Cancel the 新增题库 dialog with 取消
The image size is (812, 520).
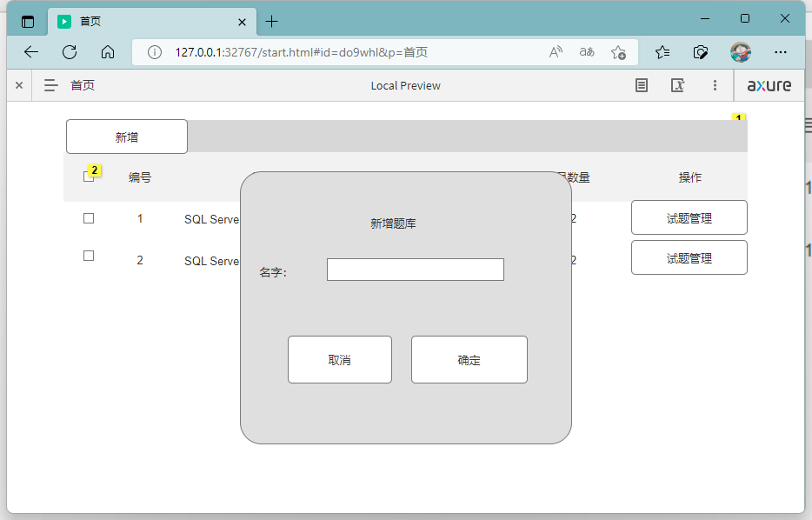tap(340, 359)
